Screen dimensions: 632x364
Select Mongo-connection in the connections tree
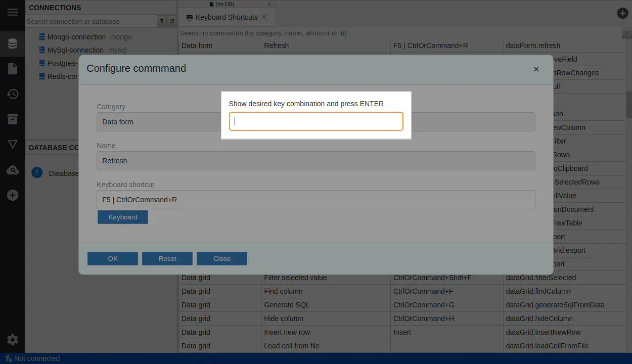[76, 37]
